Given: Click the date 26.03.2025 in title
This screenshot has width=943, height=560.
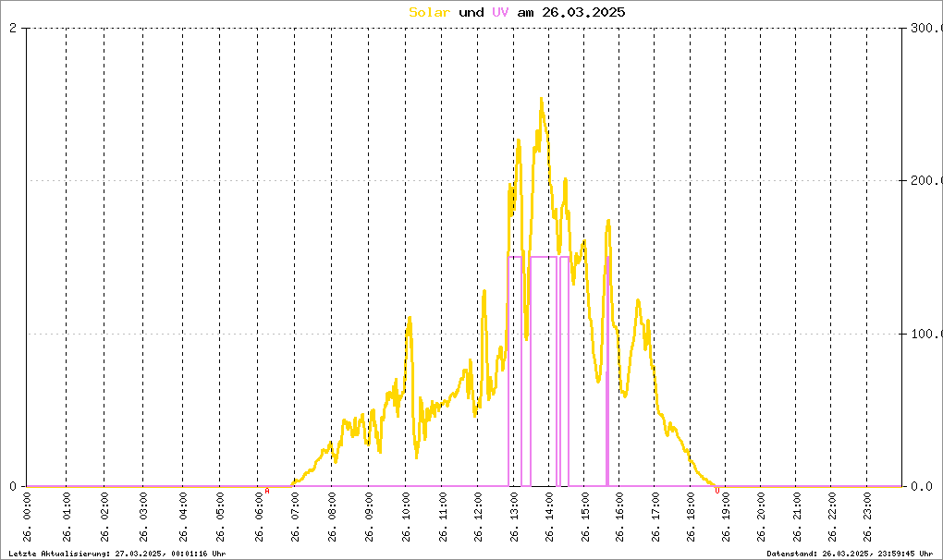Looking at the screenshot, I should tap(583, 12).
